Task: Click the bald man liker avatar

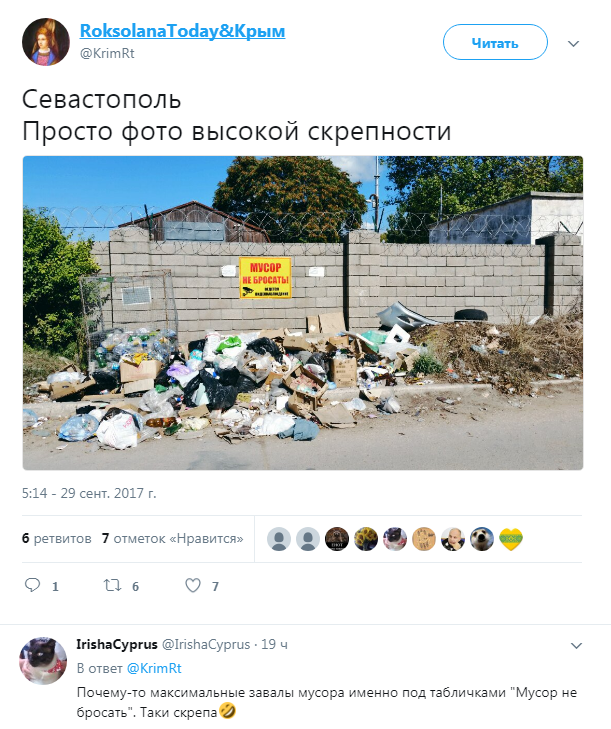Action: tap(453, 539)
